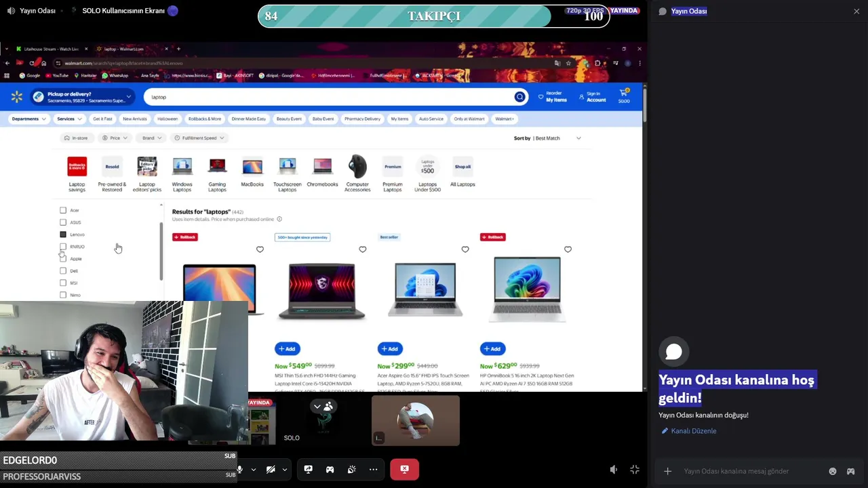The height and width of the screenshot is (488, 868).
Task: Open MacBooks category icon
Action: 252,167
